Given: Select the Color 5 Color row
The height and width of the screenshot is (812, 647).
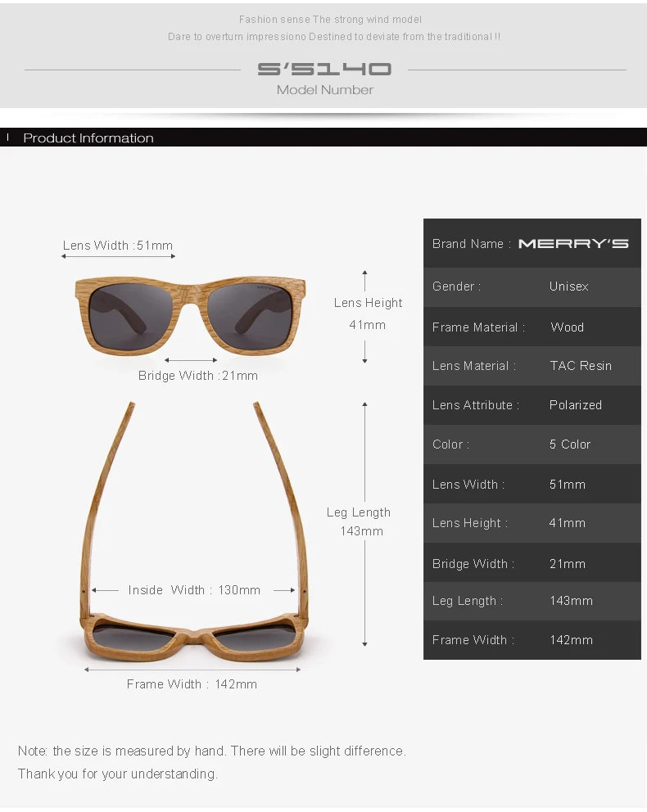Looking at the screenshot, I should point(532,444).
